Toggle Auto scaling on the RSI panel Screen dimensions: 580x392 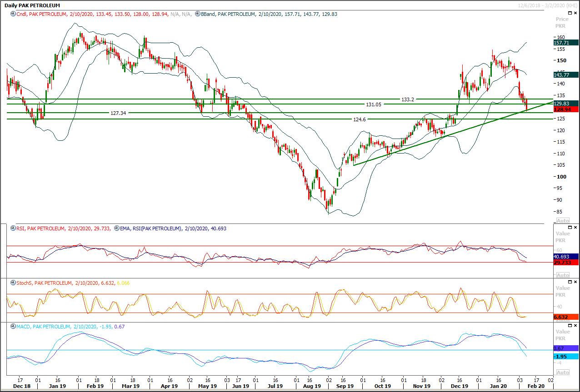562,275
